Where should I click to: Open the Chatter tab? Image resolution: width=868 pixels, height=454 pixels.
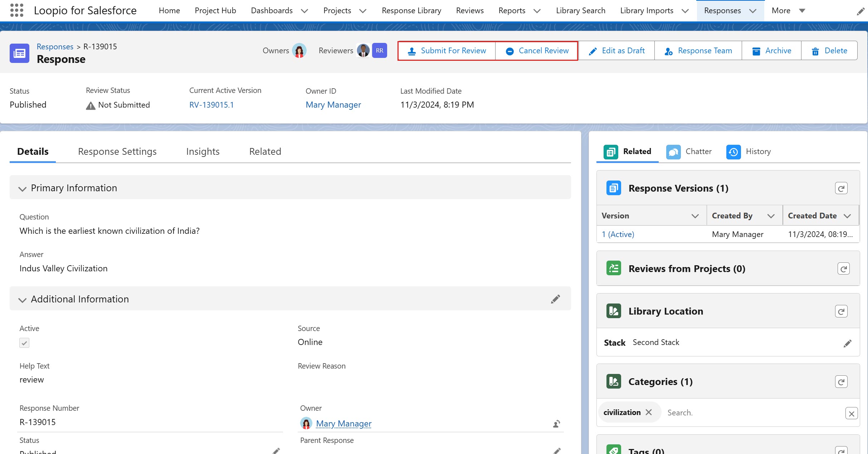[x=689, y=152]
